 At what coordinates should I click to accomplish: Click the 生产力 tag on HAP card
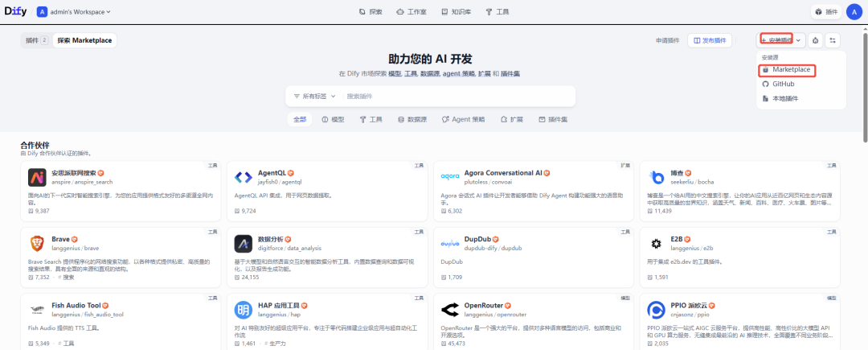[x=275, y=344]
